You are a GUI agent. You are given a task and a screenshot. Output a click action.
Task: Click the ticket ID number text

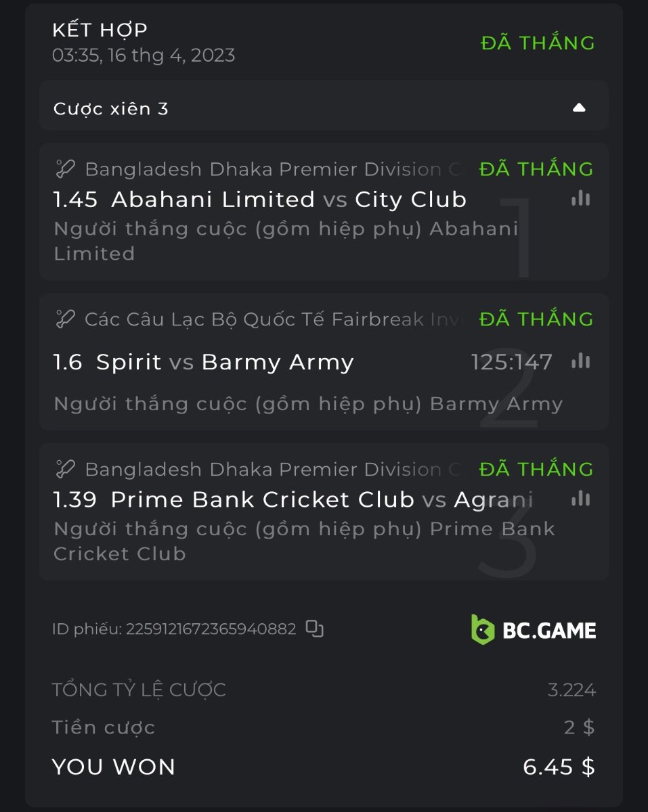point(211,629)
